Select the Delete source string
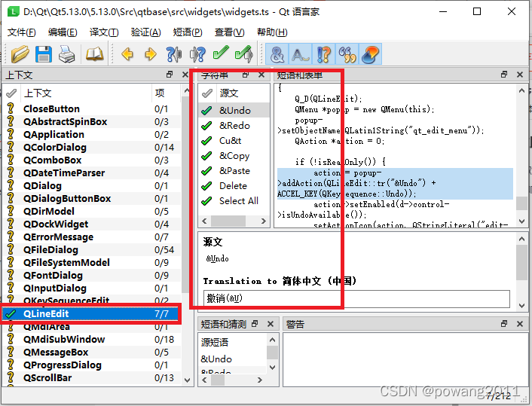The width and height of the screenshot is (532, 406). coord(233,186)
